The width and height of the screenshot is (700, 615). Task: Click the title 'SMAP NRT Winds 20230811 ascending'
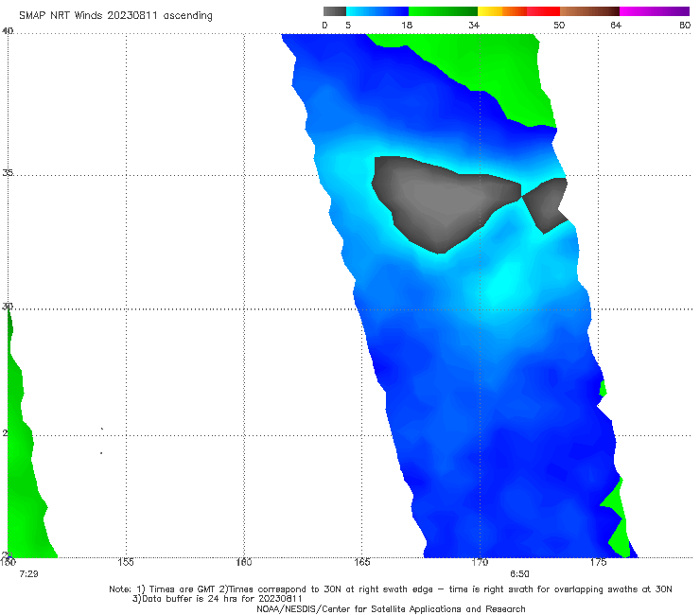click(x=115, y=16)
